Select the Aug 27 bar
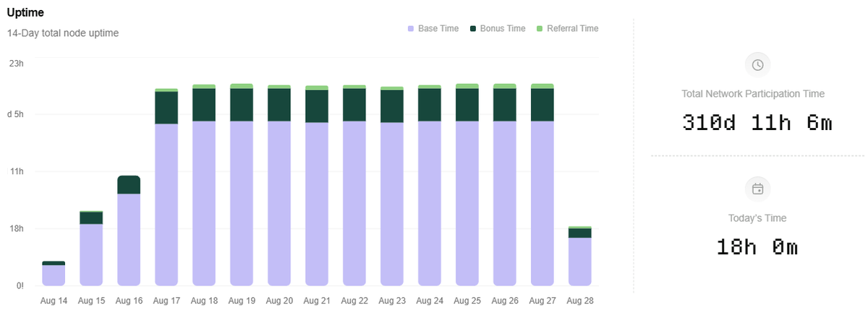Image resolution: width=868 pixels, height=318 pixels. pyautogui.click(x=542, y=184)
